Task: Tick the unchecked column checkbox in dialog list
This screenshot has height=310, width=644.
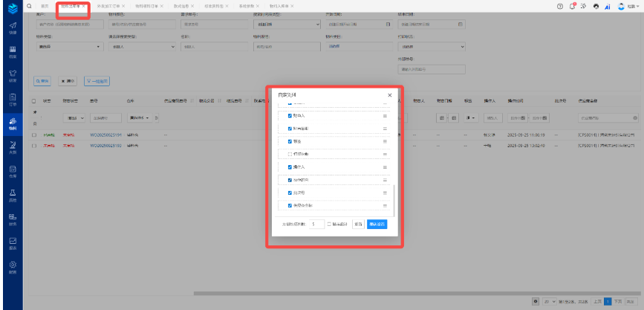Action: pyautogui.click(x=290, y=153)
